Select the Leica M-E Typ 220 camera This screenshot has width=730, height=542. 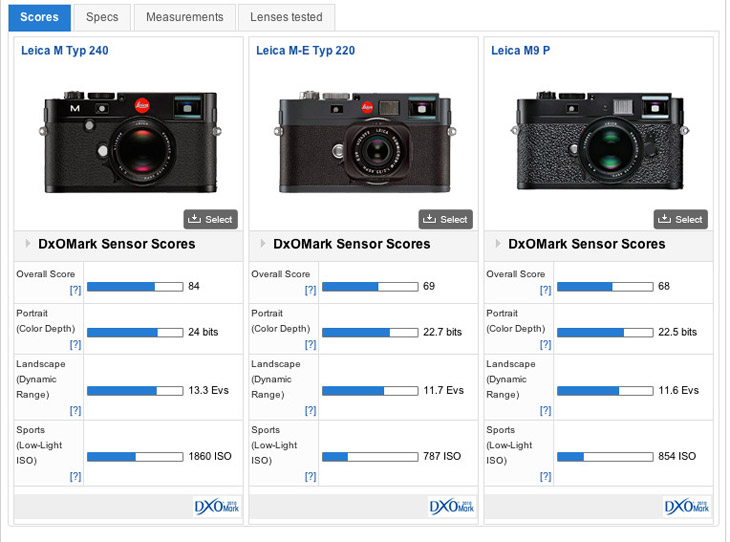click(x=446, y=219)
